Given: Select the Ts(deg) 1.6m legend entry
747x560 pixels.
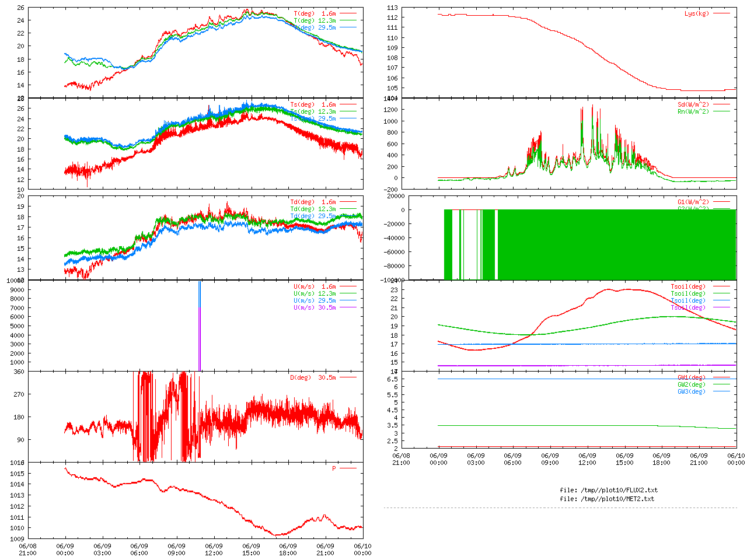Looking at the screenshot, I should (313, 105).
